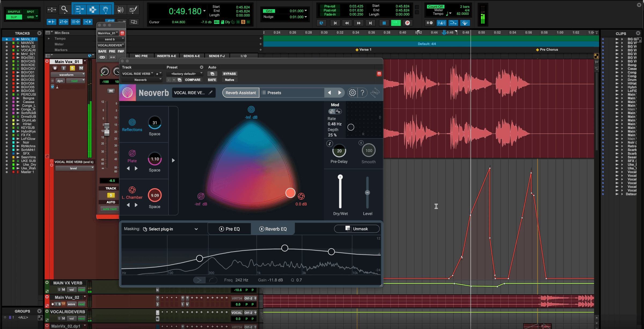Viewport: 644px width, 329px height.
Task: Click the Plate reverb engine icon
Action: (x=132, y=153)
